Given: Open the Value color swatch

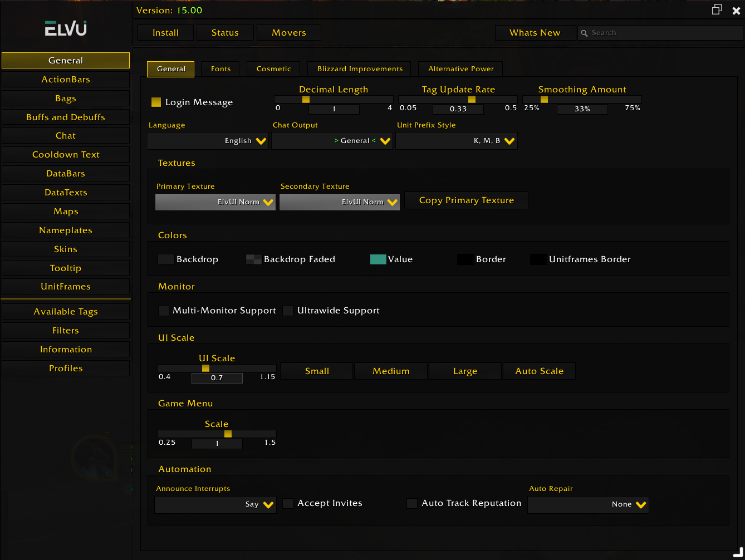Looking at the screenshot, I should pyautogui.click(x=378, y=259).
